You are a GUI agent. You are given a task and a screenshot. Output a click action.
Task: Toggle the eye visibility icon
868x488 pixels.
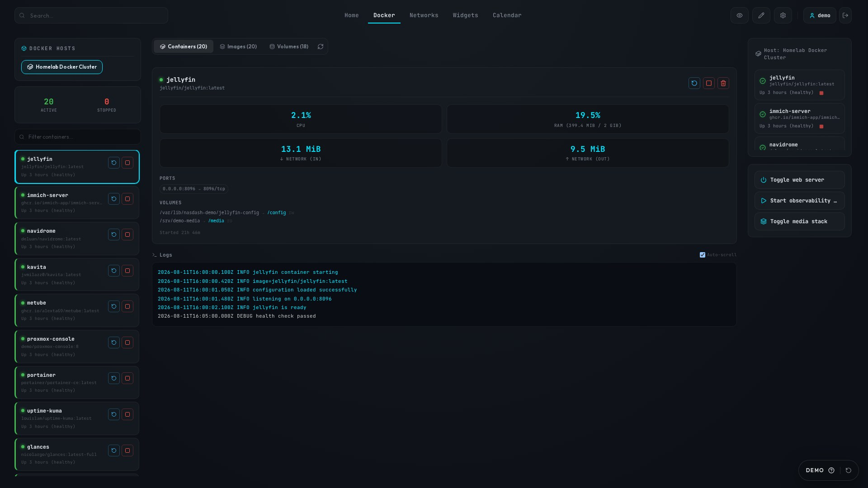(740, 15)
